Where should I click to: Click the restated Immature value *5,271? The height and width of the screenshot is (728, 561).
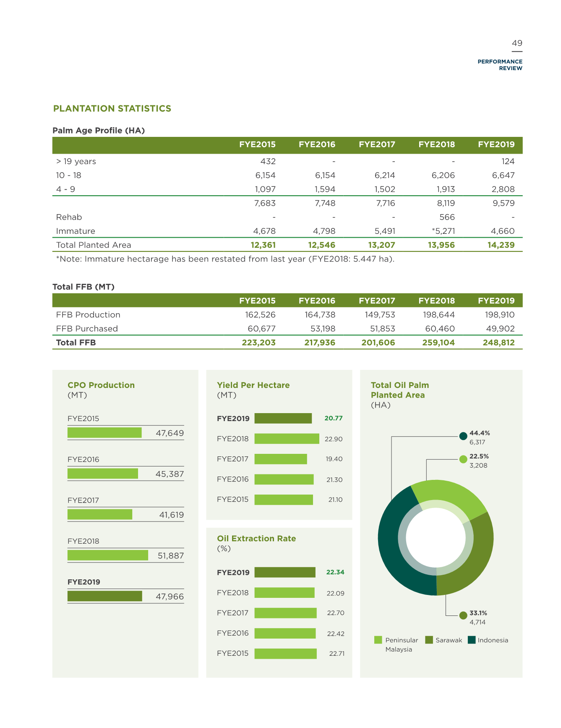click(443, 231)
